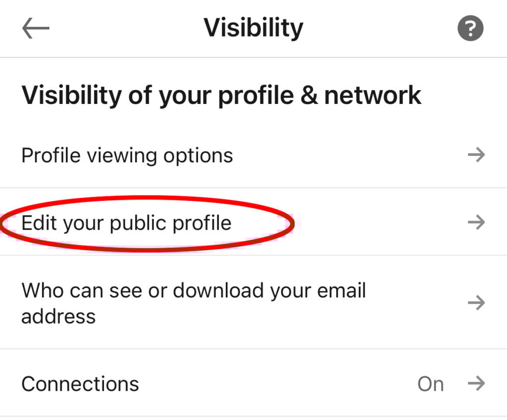
Task: Click the arrow beside Connections
Action: click(476, 383)
